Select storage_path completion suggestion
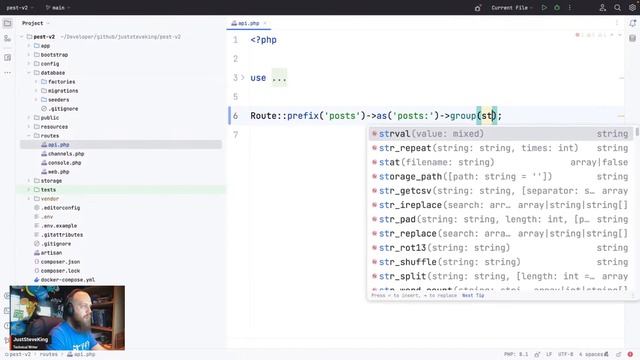640x360 pixels. (501, 177)
